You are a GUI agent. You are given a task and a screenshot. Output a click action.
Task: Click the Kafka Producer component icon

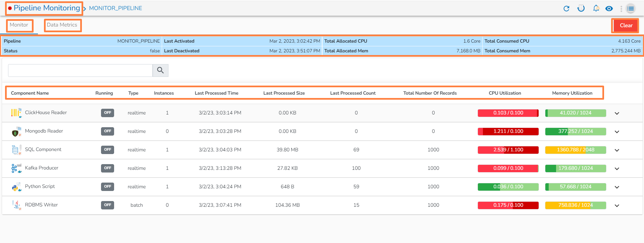point(16,168)
